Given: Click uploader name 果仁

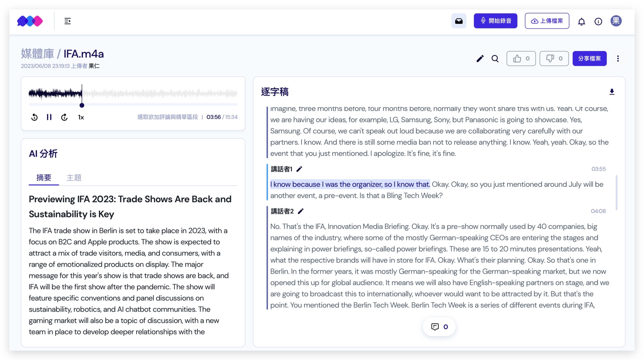Looking at the screenshot, I should 94,66.
